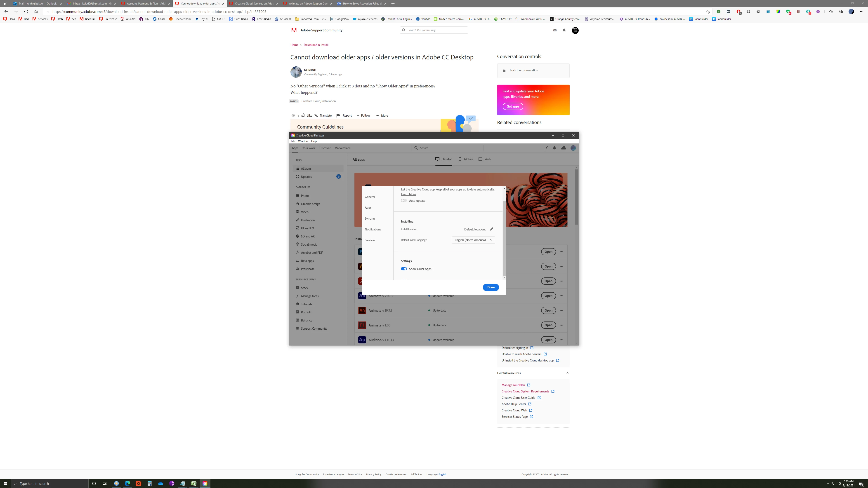Open Creative Cloud notifications bell
Screen dimensions: 868x488
coord(554,148)
